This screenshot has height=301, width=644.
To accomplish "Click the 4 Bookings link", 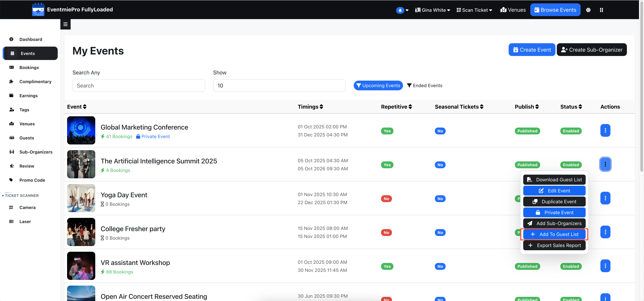I will (x=116, y=170).
